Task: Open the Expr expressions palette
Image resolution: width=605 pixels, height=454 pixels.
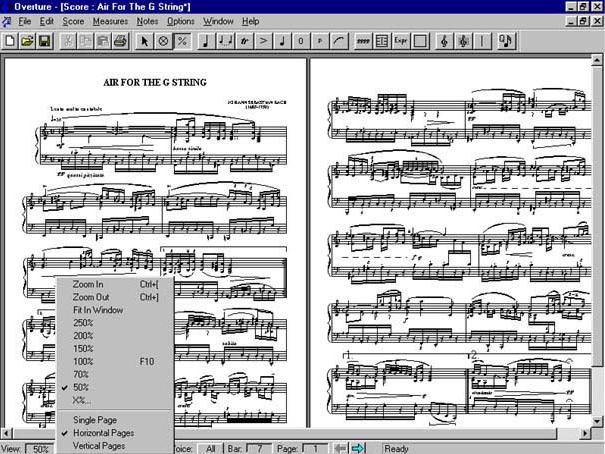Action: 401,41
